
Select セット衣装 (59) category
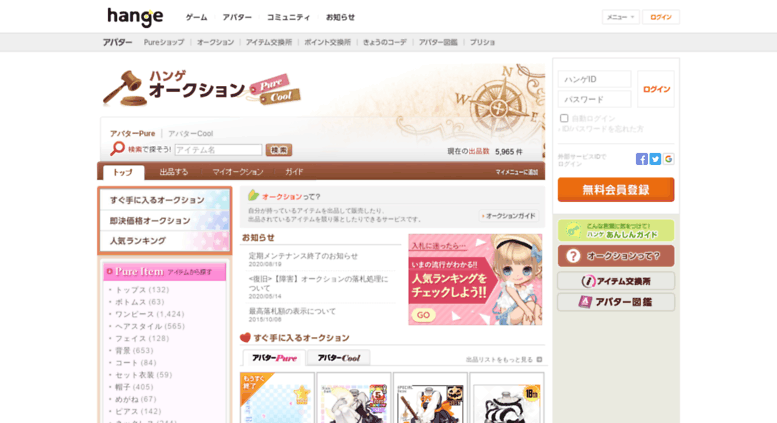(x=143, y=375)
